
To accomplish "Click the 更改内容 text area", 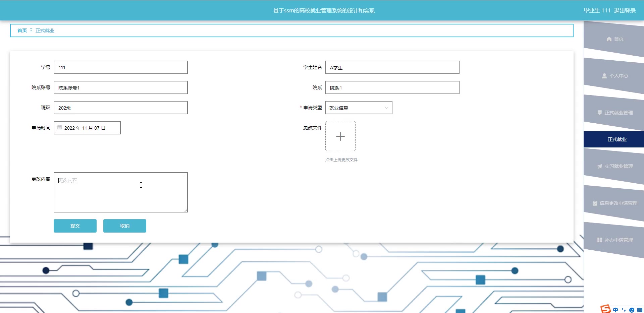I will point(121,192).
